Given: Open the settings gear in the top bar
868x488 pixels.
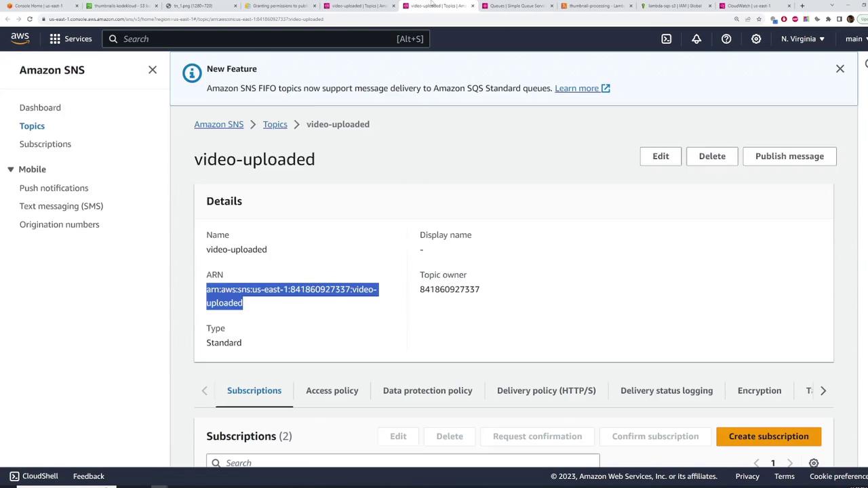Looking at the screenshot, I should (x=756, y=39).
